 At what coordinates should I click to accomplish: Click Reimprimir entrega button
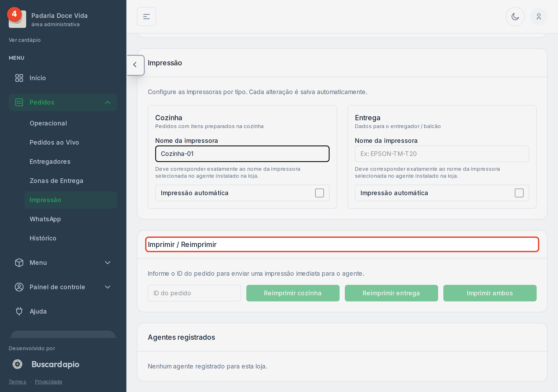(x=391, y=293)
